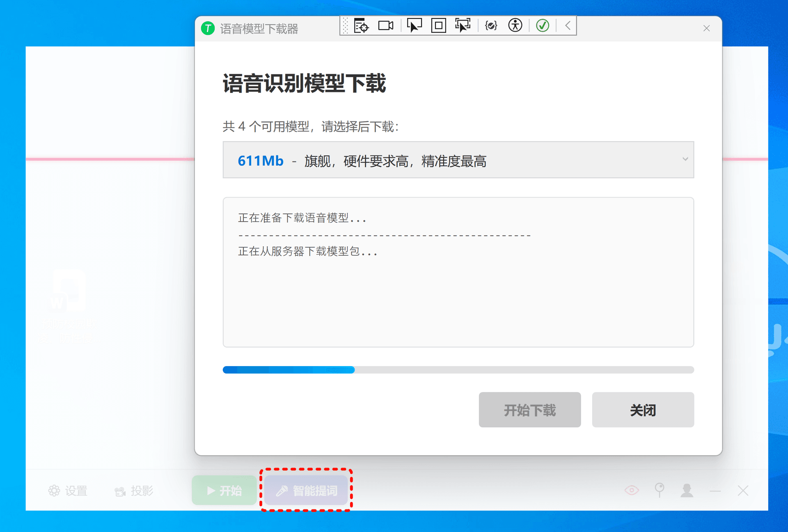
Task: Open the live visual tree debug icon
Action: (361, 26)
